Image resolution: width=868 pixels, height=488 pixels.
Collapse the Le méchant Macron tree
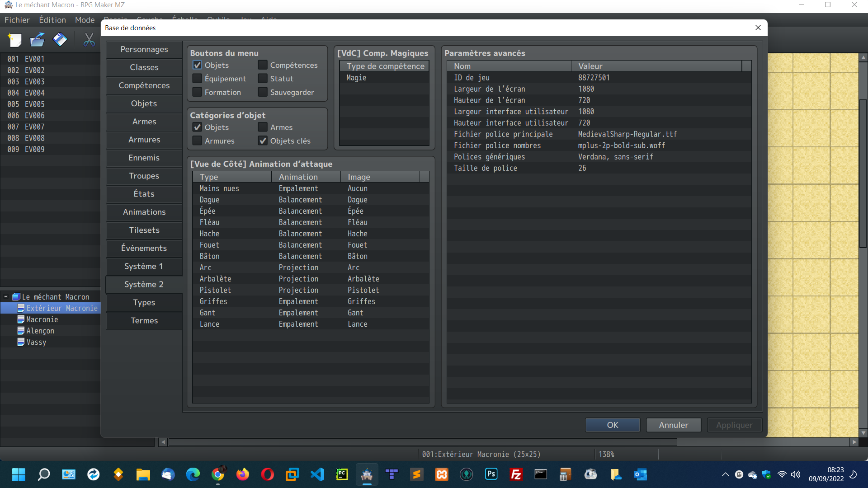pyautogui.click(x=6, y=297)
